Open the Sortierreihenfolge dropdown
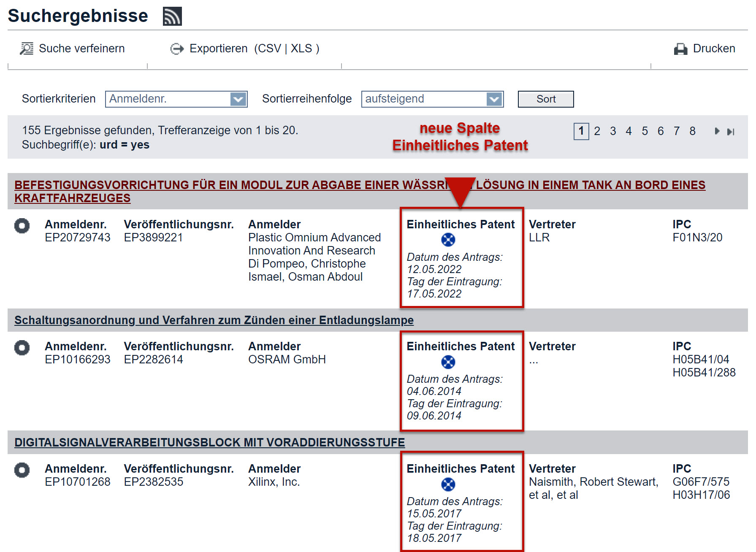756x552 pixels. 494,99
